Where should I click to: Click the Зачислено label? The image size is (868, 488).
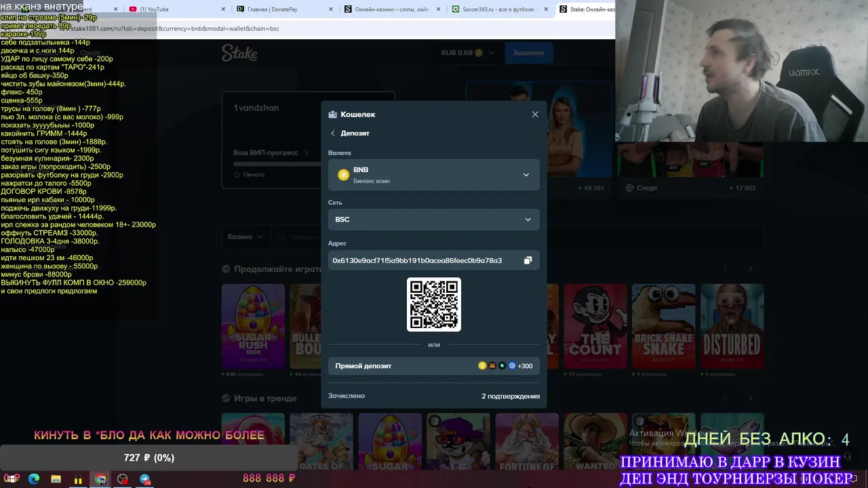click(347, 396)
